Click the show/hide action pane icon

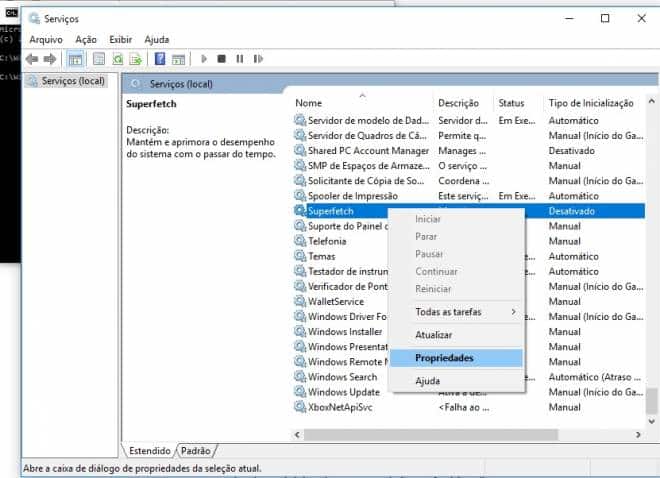pyautogui.click(x=178, y=59)
